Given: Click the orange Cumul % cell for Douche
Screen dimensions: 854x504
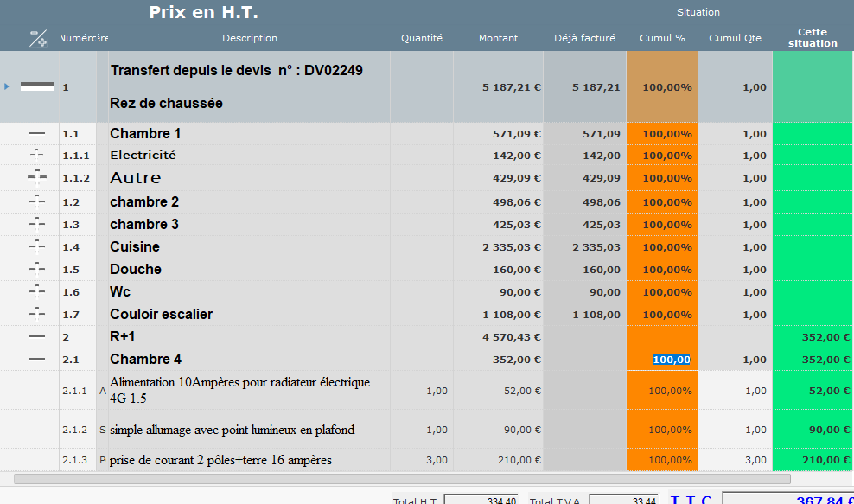Looking at the screenshot, I should [662, 270].
